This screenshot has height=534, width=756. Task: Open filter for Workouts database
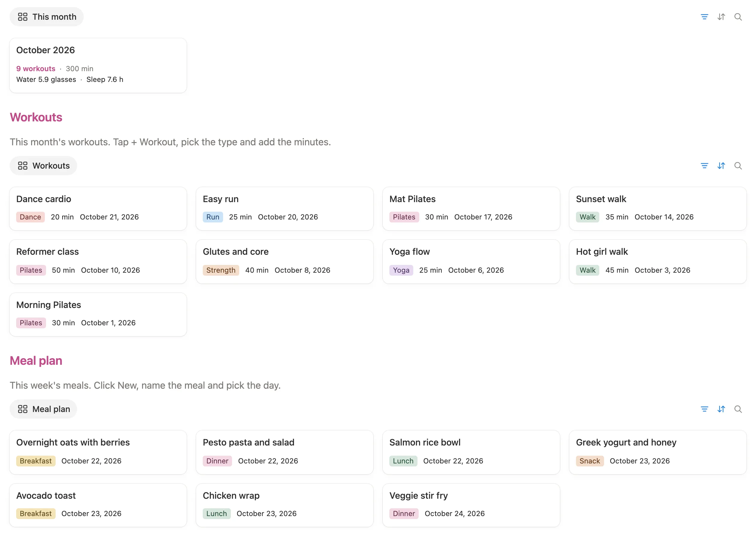(704, 166)
